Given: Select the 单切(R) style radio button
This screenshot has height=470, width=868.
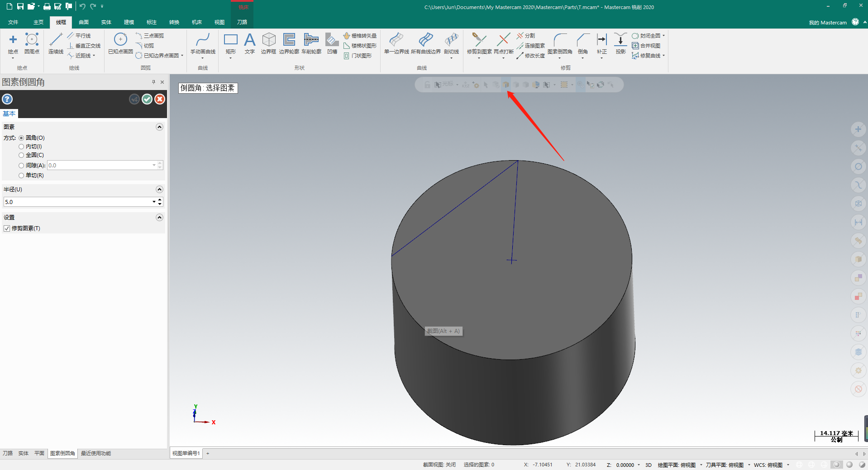Looking at the screenshot, I should coord(21,176).
